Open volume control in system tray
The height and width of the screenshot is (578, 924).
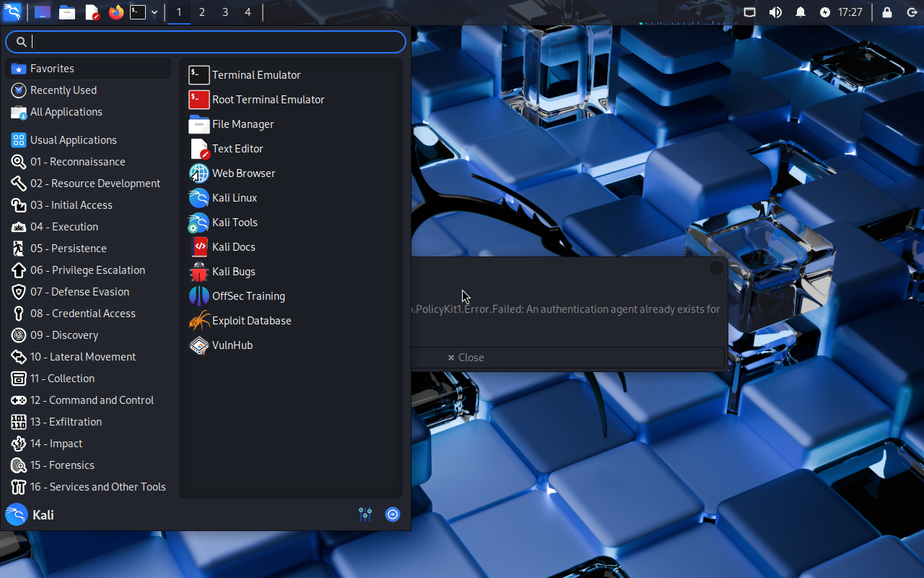(x=775, y=12)
